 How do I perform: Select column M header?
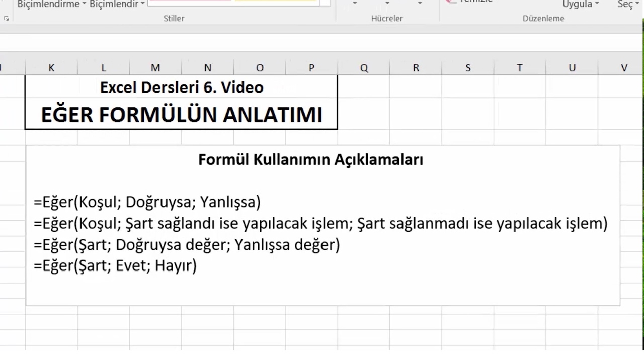(x=155, y=68)
